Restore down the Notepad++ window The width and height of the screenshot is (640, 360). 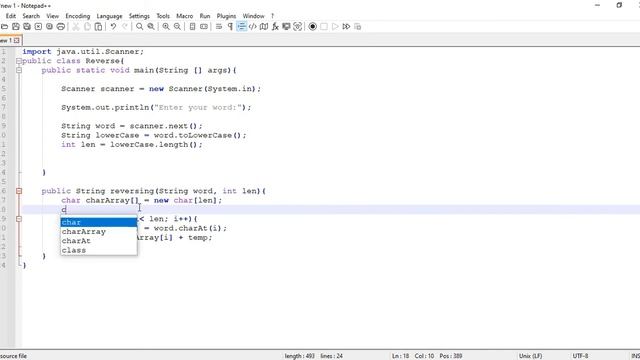coord(619,5)
